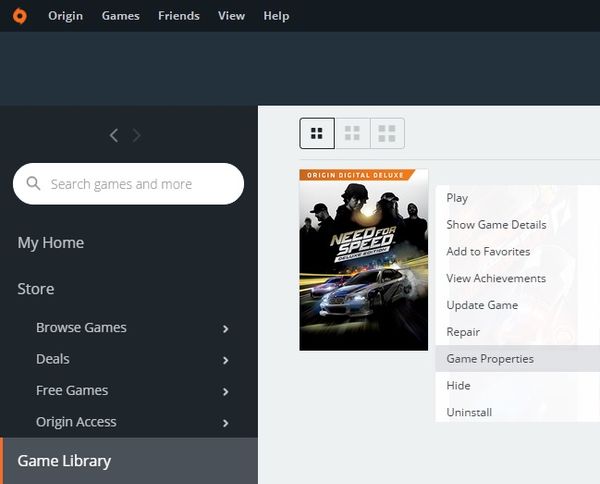
Task: Go forward with the right arrow
Action: (x=137, y=135)
